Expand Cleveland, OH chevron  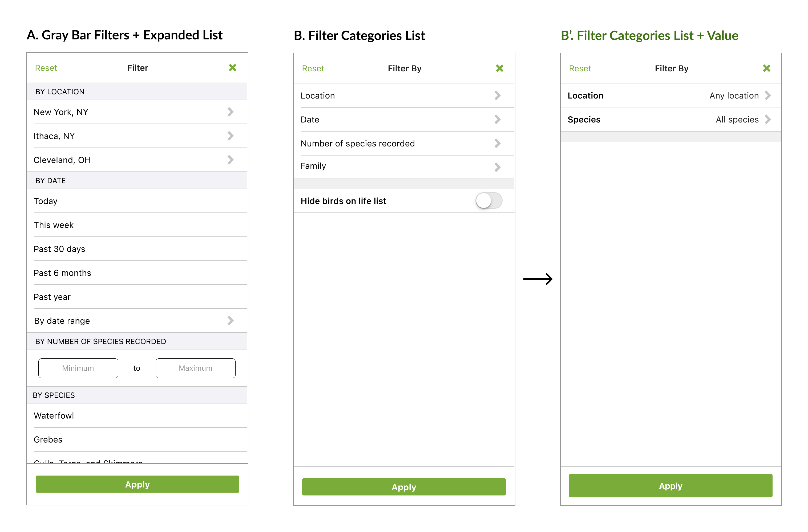tap(231, 160)
